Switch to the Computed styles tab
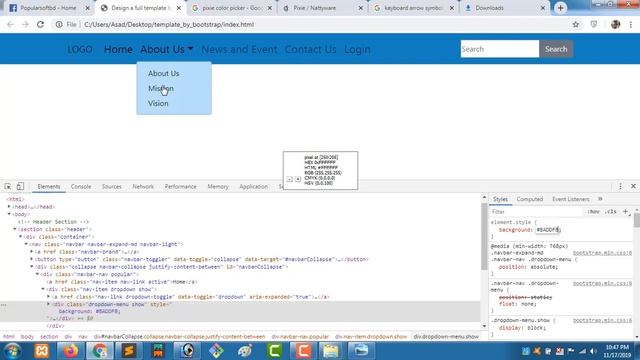The width and height of the screenshot is (640, 360). (530, 199)
